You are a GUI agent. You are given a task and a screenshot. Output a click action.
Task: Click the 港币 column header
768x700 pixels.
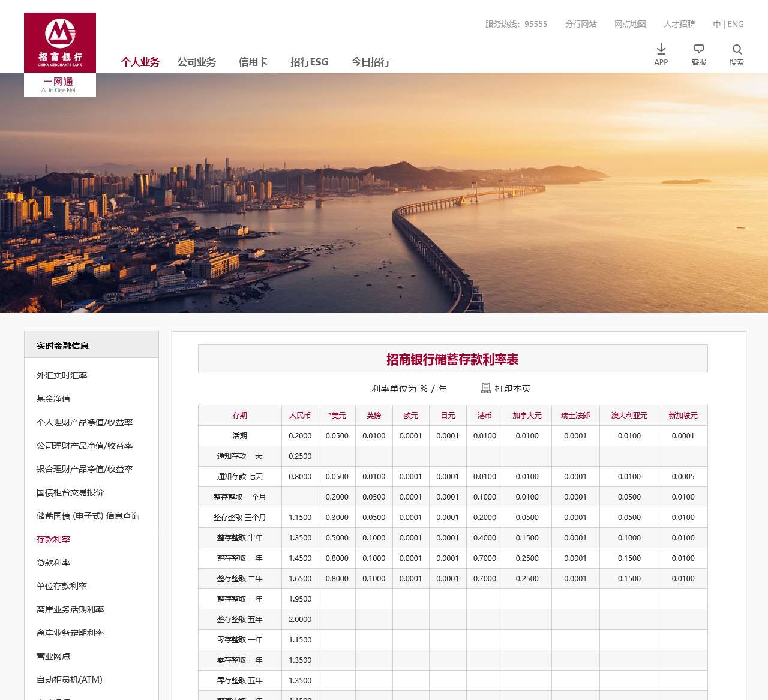(x=485, y=416)
